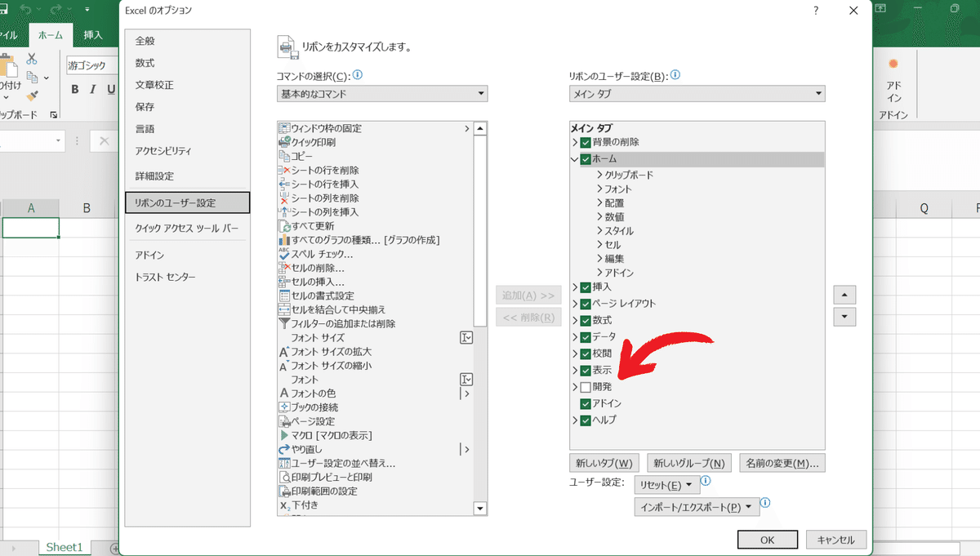Click the シートの列を削除 icon

click(x=284, y=198)
